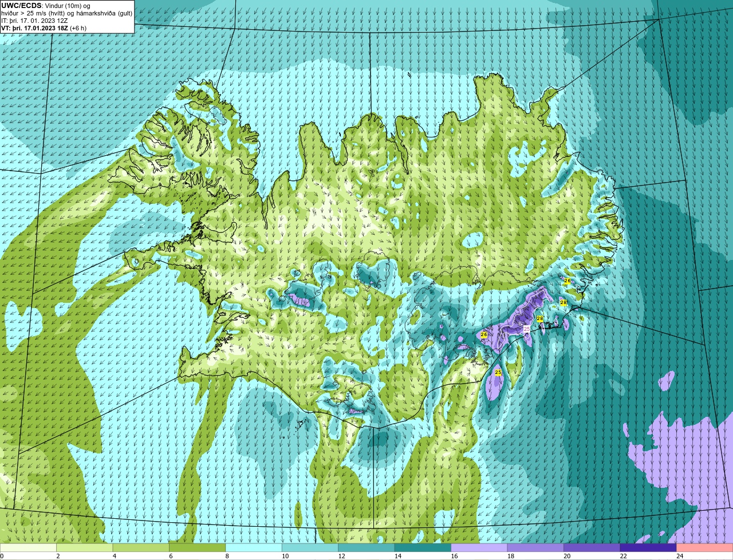Click the legend scale number 24
The height and width of the screenshot is (560, 733).
click(x=680, y=556)
